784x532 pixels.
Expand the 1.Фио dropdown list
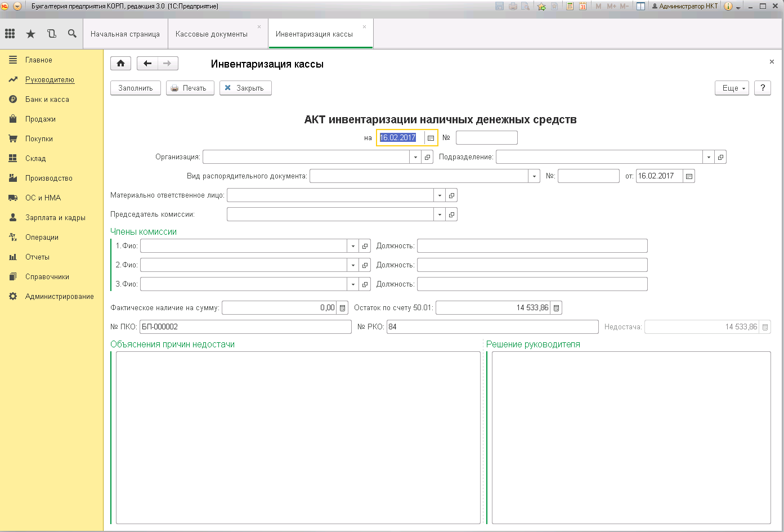[x=353, y=246]
